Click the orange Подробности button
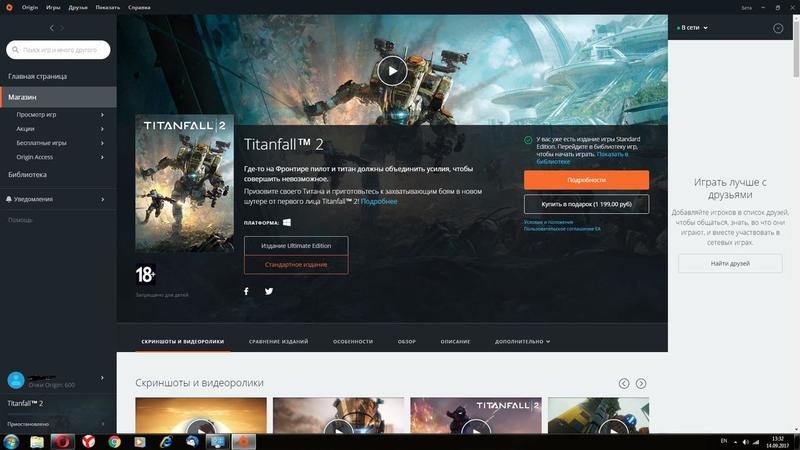 coord(587,180)
